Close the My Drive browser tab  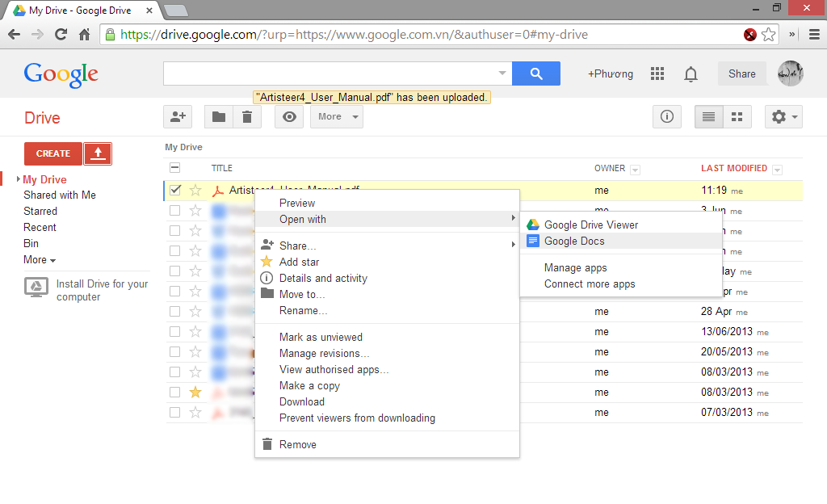149,10
